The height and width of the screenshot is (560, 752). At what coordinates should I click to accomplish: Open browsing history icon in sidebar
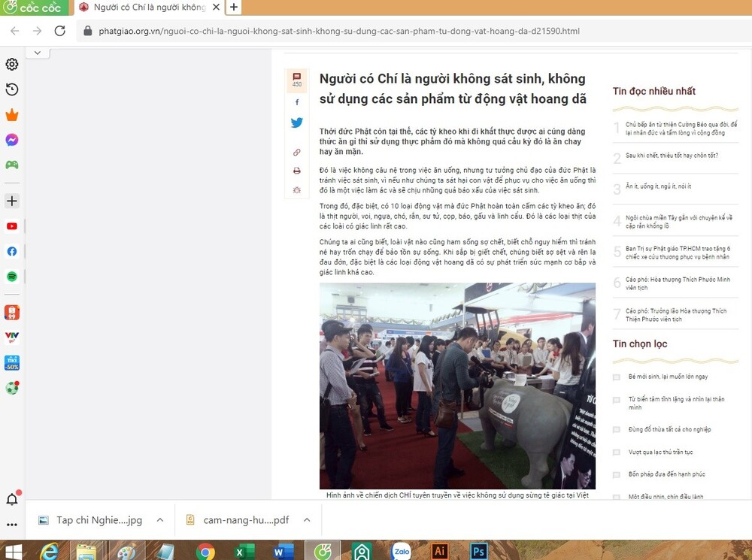click(x=12, y=89)
